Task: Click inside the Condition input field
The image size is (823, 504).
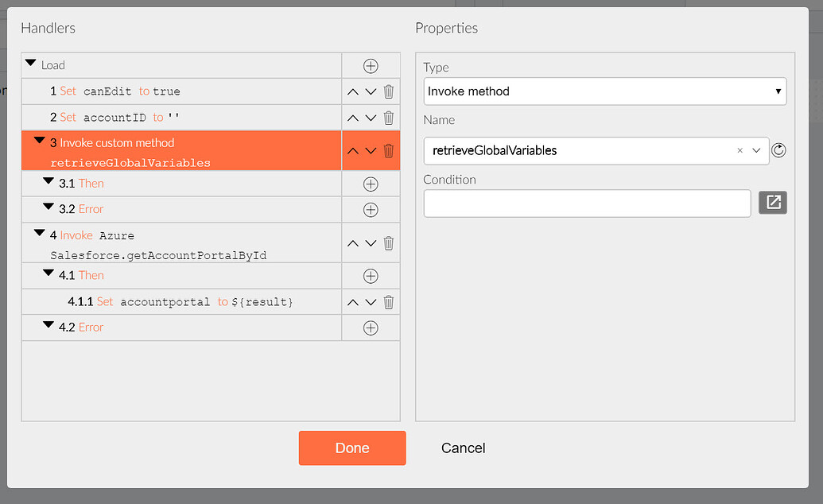Action: tap(586, 203)
